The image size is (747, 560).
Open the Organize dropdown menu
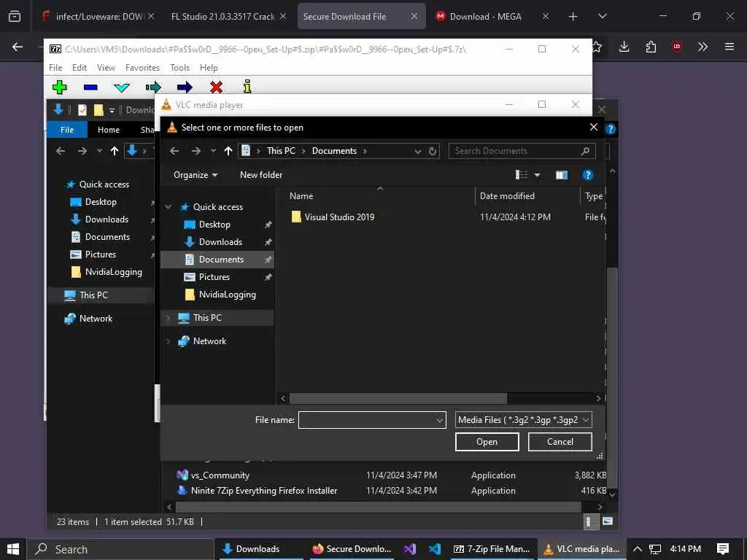(x=196, y=175)
